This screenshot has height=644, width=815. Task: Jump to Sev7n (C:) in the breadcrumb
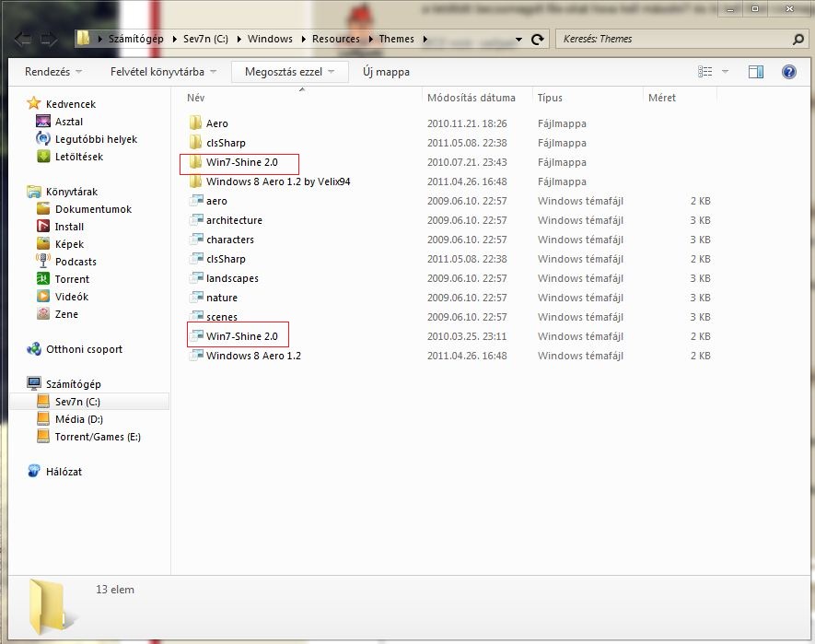point(205,39)
